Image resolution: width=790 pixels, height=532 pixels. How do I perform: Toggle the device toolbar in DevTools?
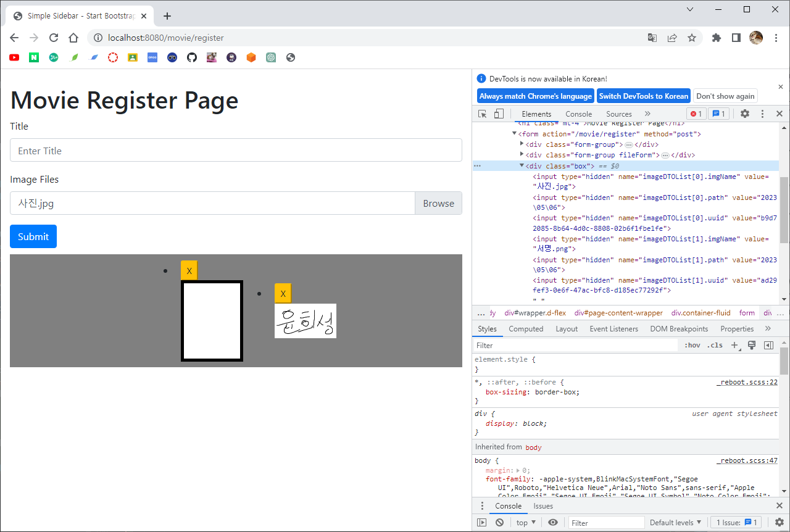pyautogui.click(x=499, y=114)
